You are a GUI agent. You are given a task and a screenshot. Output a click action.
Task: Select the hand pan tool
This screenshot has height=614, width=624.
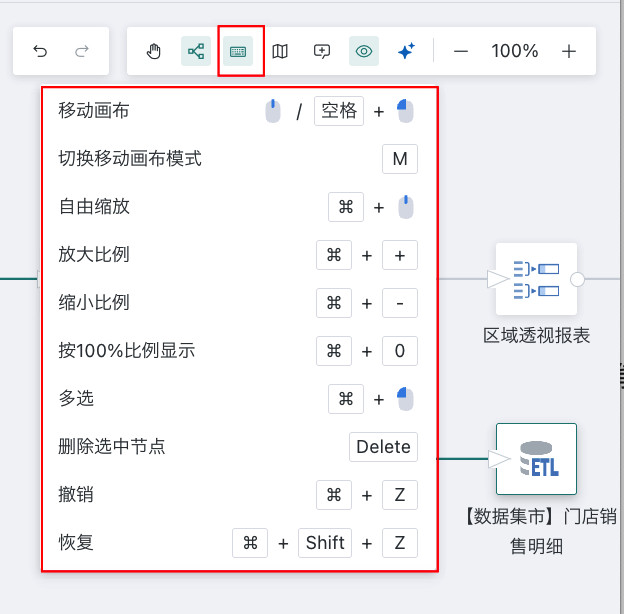(154, 51)
